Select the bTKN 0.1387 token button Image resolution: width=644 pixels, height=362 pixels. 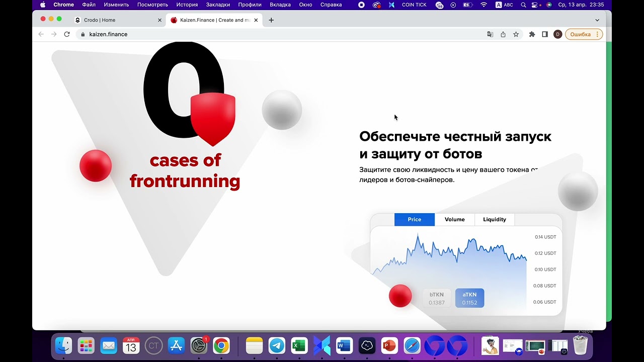[437, 298]
